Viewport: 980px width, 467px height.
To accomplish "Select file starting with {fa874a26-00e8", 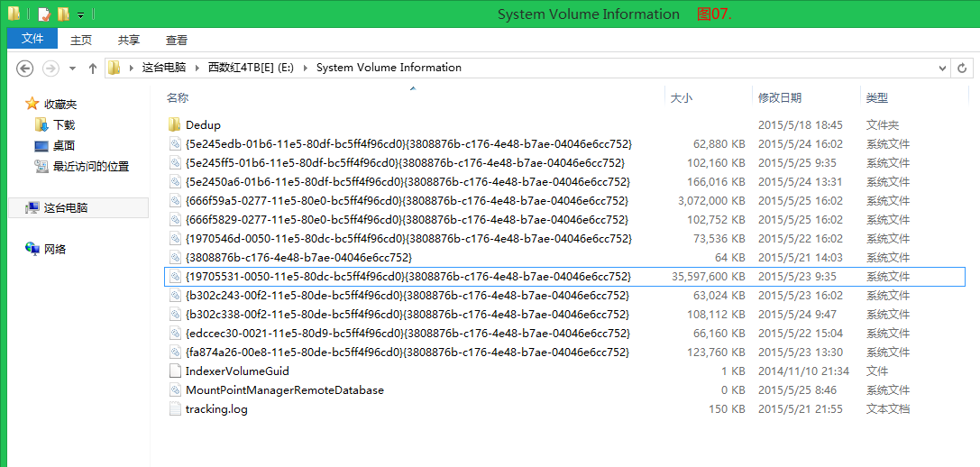I will [x=566, y=352].
